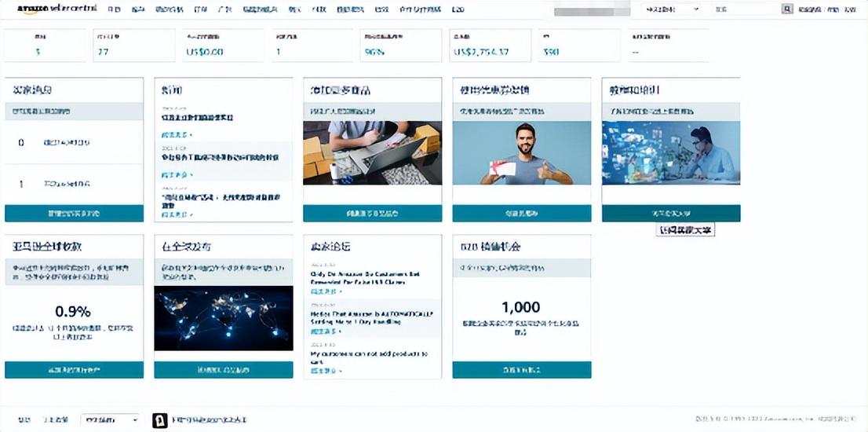868x432 pixels.
Task: Open the footer language selector dropdown
Action: tap(110, 419)
